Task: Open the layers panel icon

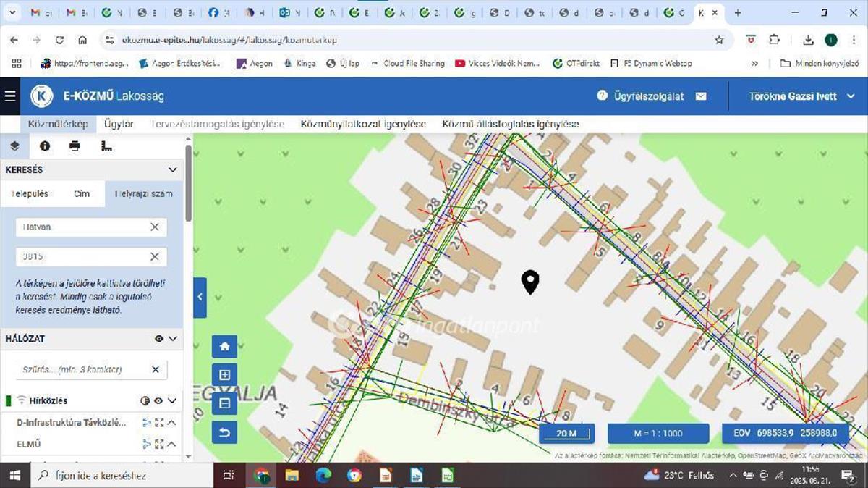Action: 14,146
